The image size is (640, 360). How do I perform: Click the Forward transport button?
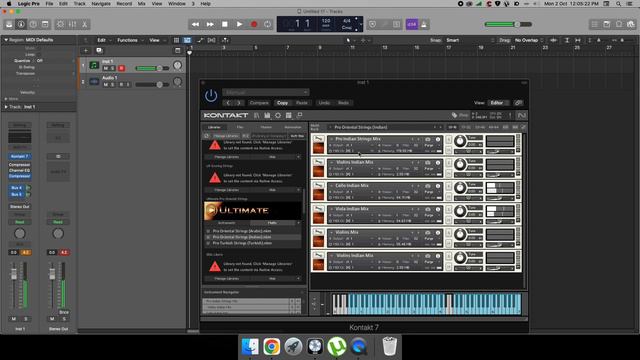[210, 24]
